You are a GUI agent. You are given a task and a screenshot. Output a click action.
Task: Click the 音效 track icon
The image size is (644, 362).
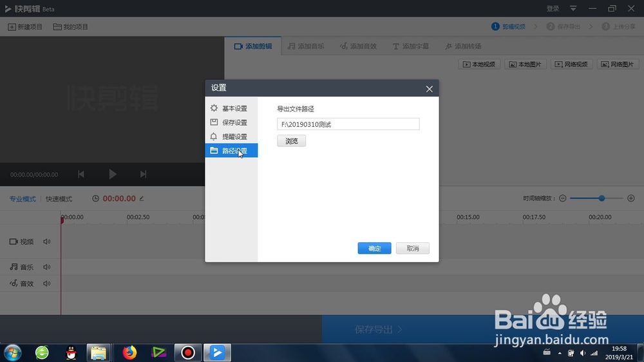[x=14, y=283]
